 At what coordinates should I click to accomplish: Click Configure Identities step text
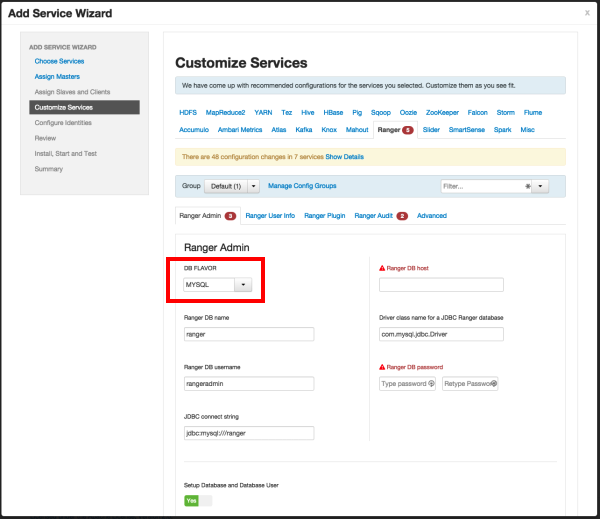coord(63,123)
